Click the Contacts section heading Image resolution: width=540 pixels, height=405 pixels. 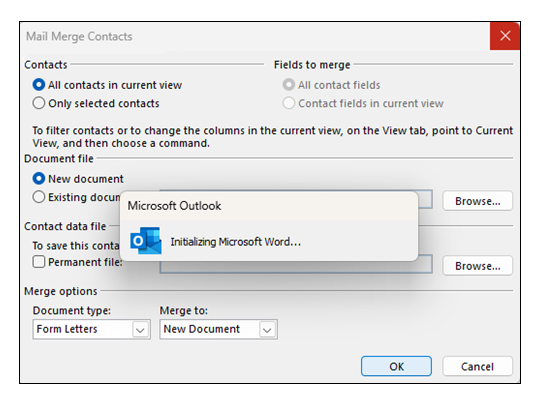click(46, 65)
